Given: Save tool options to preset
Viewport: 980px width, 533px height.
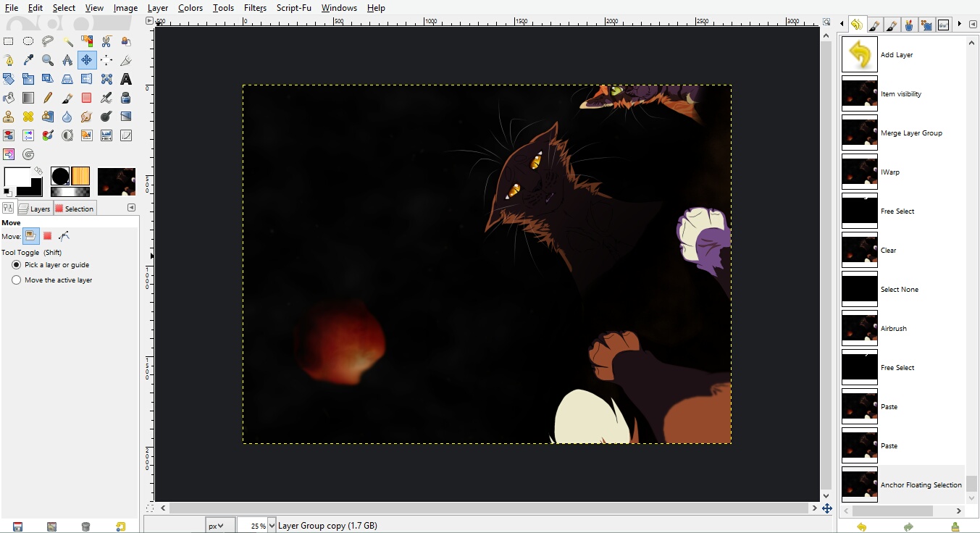Looking at the screenshot, I should pyautogui.click(x=17, y=526).
